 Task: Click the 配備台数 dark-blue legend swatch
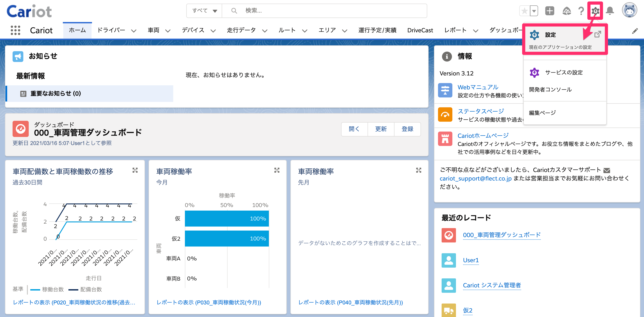coord(73,290)
